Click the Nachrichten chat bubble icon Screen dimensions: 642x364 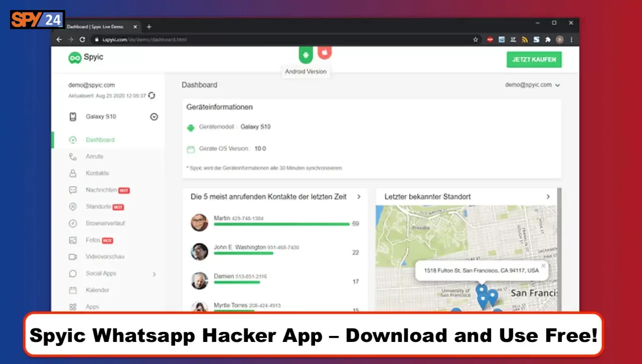click(x=73, y=190)
